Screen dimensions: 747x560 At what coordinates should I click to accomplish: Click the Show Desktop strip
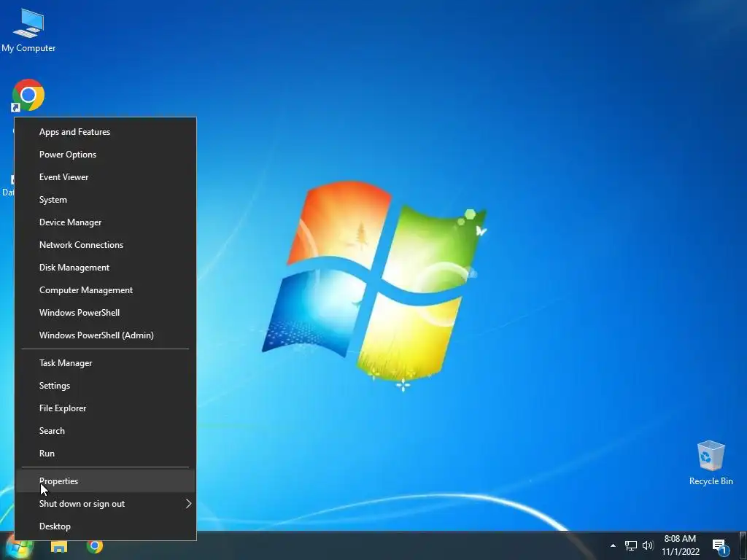pos(743,545)
